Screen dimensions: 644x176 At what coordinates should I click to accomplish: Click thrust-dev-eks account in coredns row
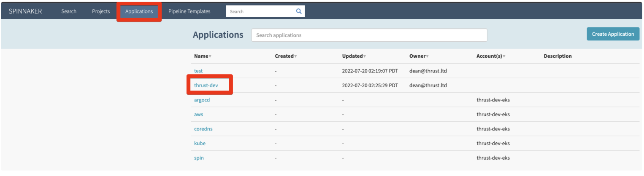tap(493, 129)
